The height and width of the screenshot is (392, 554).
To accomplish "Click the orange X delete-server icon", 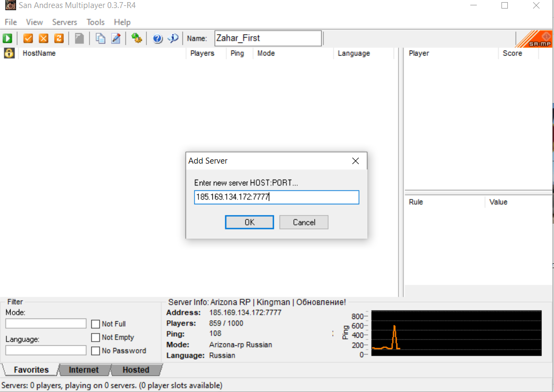I will 43,38.
